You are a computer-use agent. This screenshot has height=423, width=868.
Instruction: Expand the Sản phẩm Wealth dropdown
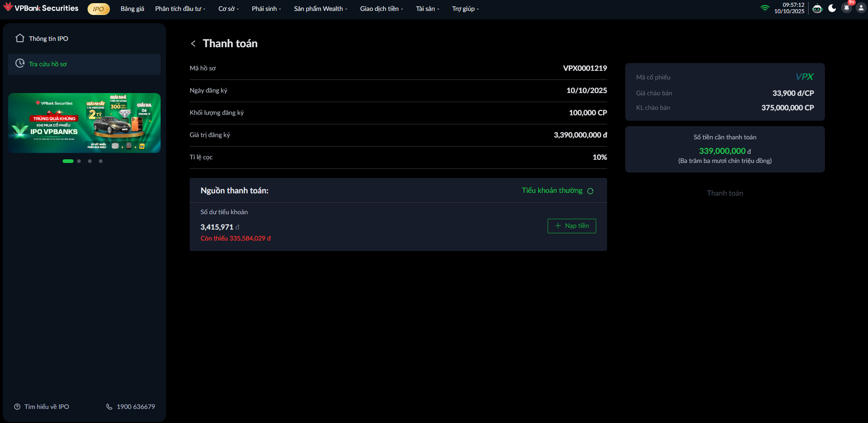(320, 9)
